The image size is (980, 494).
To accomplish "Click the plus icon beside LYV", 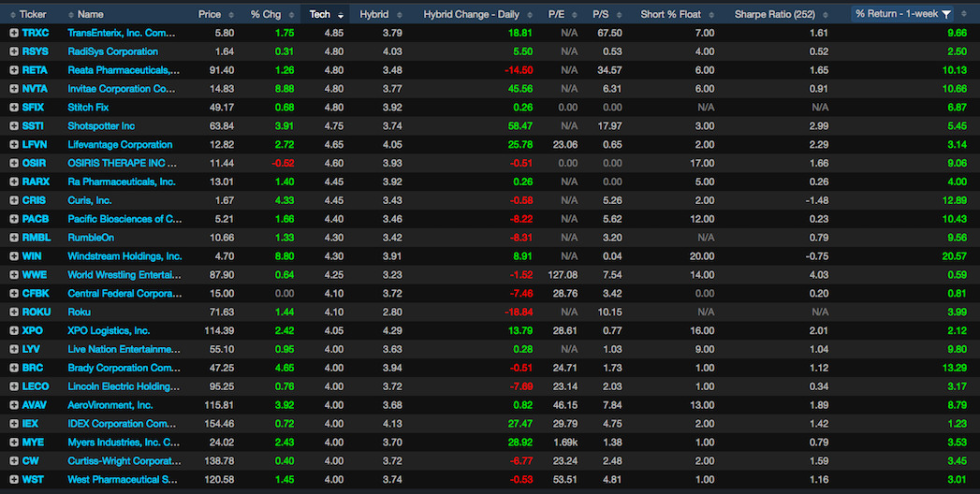I will tap(14, 349).
